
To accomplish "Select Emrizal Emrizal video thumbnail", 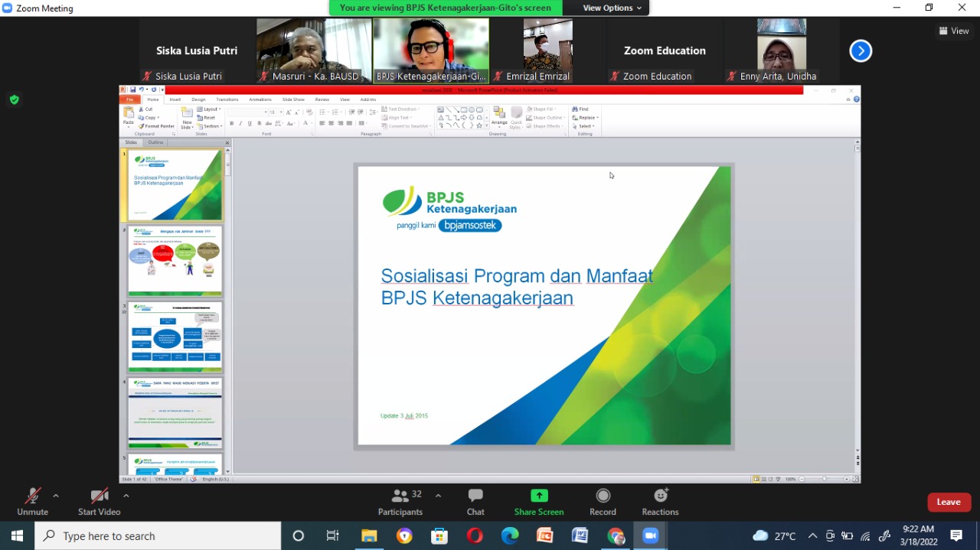I will click(x=547, y=50).
